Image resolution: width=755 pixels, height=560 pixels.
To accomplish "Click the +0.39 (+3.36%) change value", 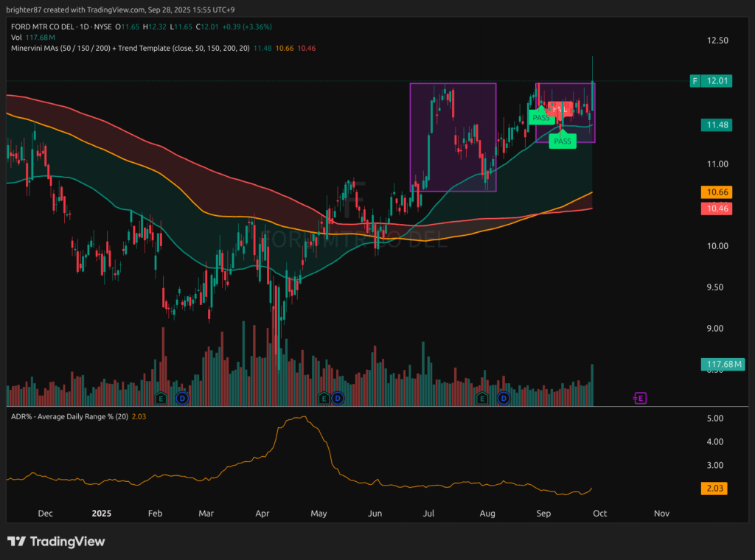I will point(246,27).
